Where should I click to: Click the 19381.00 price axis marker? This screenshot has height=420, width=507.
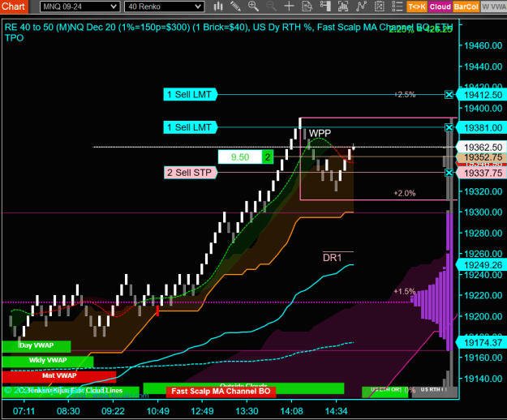point(482,128)
